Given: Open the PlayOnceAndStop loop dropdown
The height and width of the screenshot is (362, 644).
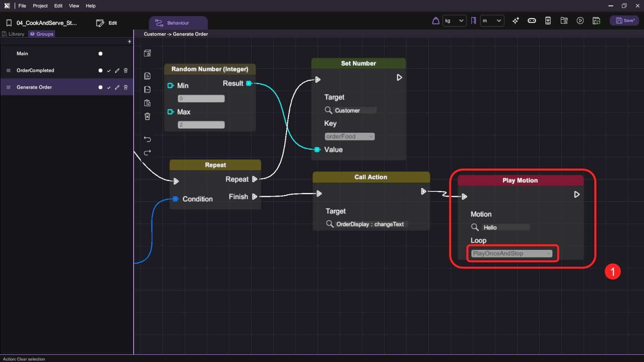Looking at the screenshot, I should [512, 253].
